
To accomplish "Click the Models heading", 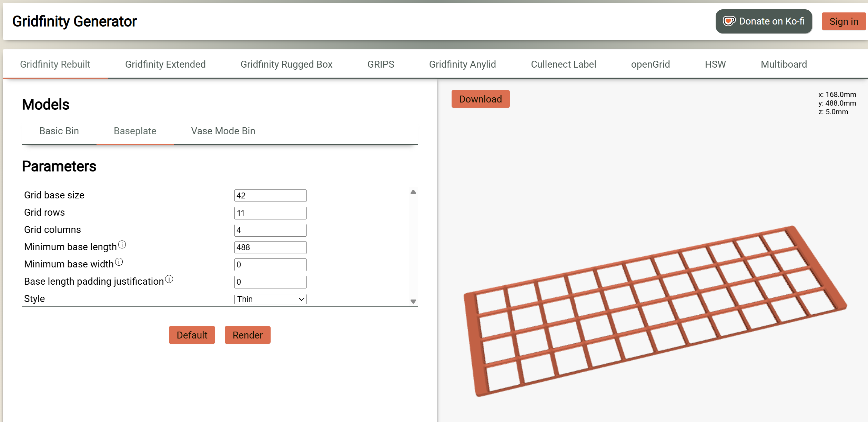I will tap(46, 105).
